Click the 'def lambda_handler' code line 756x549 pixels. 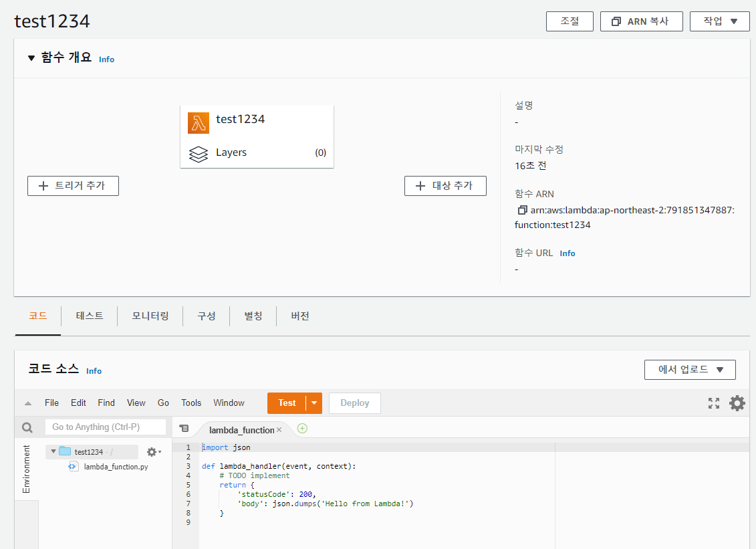(279, 466)
